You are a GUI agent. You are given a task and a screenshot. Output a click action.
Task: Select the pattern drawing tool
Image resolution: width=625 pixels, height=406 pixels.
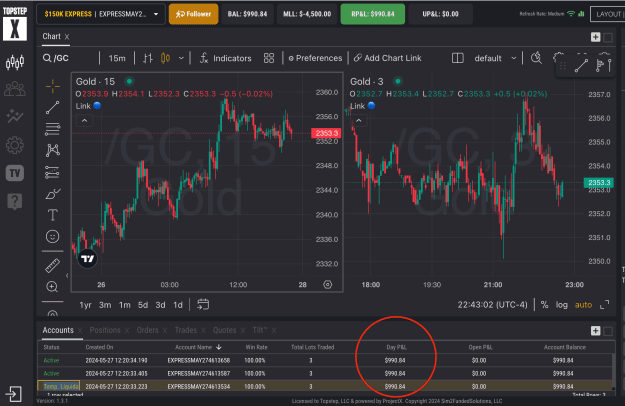(x=52, y=150)
